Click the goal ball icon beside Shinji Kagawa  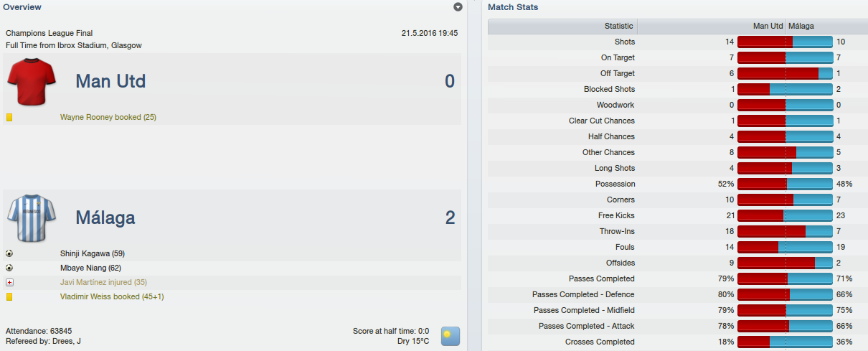point(9,253)
